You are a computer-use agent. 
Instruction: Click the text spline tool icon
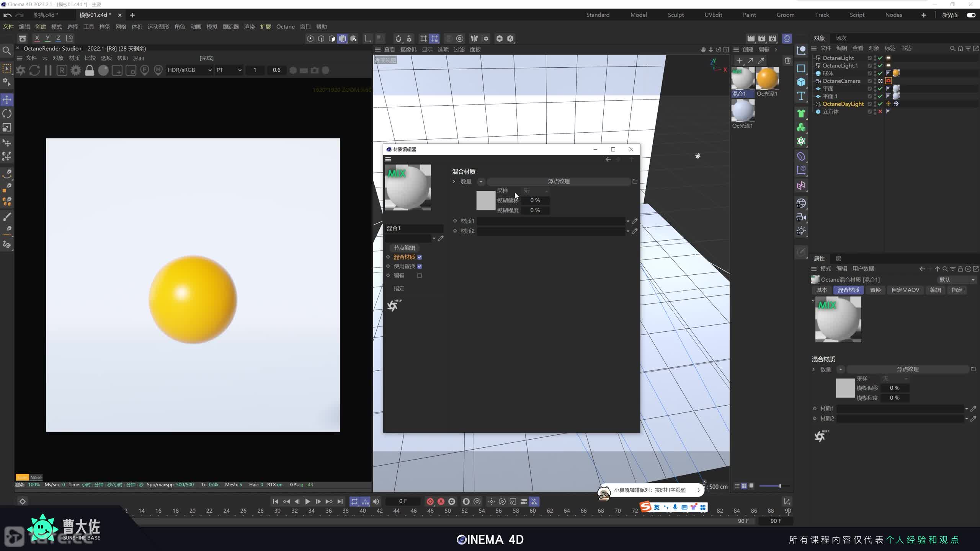[x=801, y=96]
